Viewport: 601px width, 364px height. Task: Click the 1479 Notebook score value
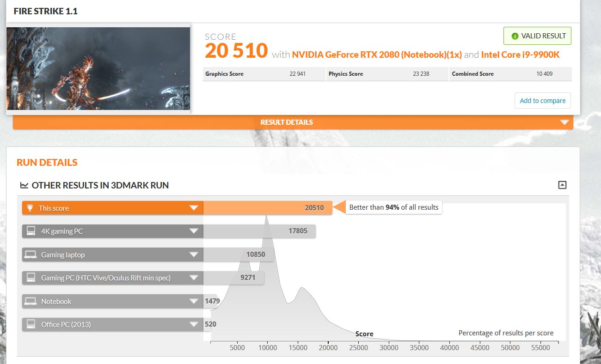(212, 301)
